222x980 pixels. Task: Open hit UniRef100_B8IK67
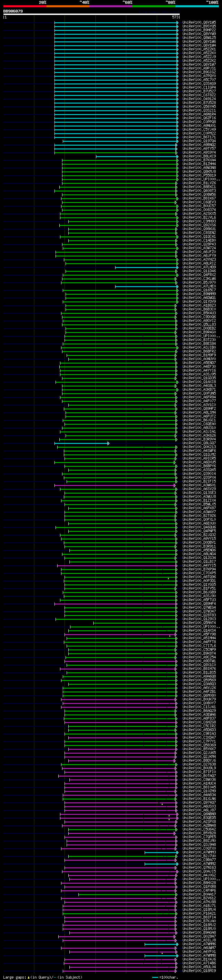(199, 199)
